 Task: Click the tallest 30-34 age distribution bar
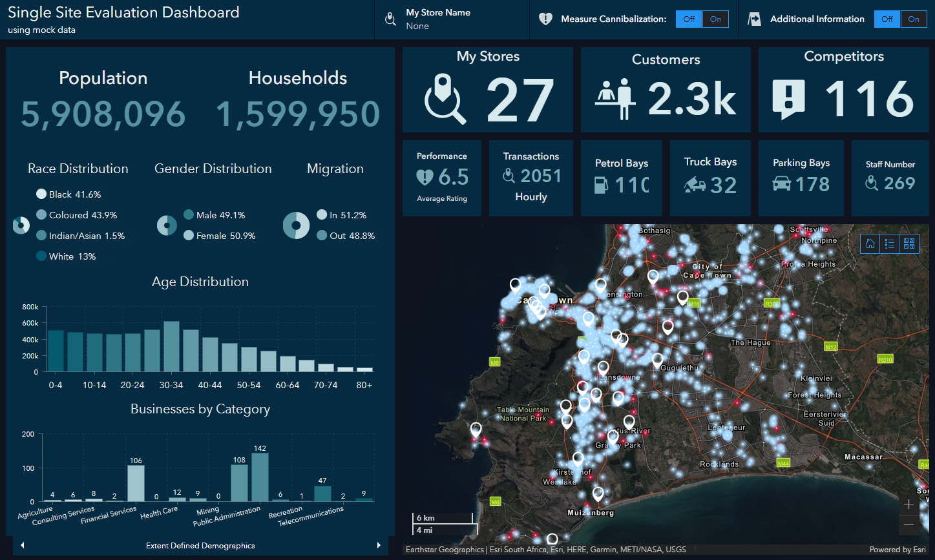tap(171, 346)
